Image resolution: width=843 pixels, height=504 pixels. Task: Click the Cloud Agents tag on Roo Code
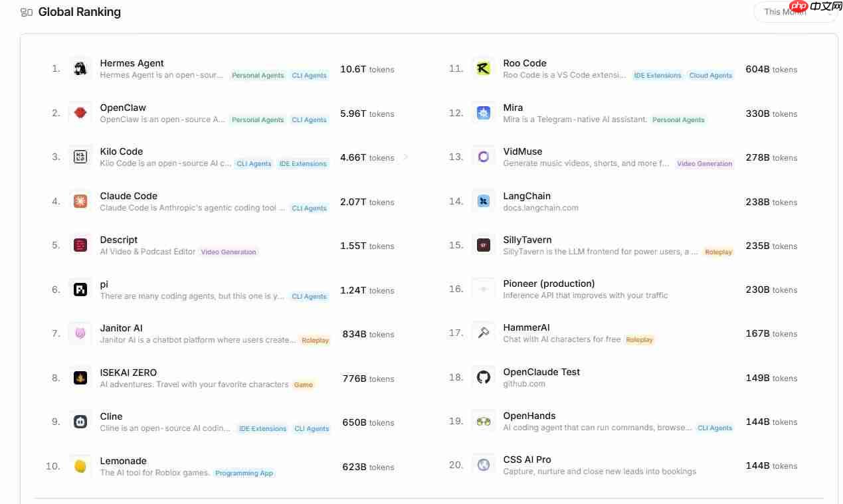point(711,76)
